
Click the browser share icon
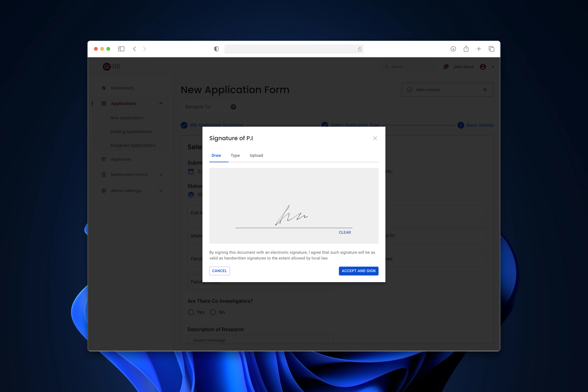(466, 49)
